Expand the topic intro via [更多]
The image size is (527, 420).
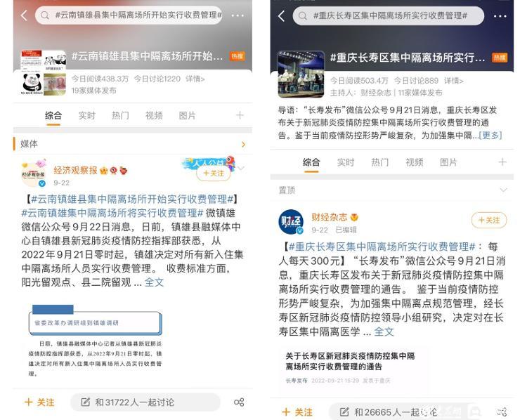coord(490,135)
